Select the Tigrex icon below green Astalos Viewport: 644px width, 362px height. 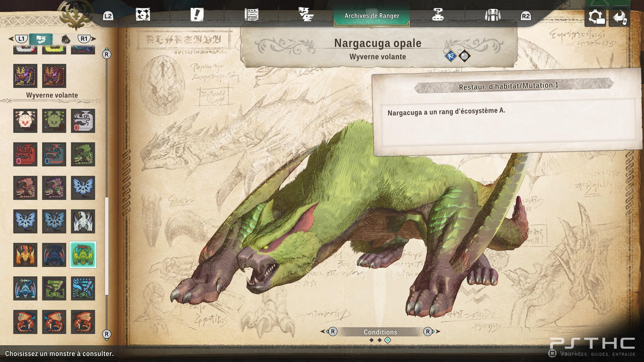(x=54, y=322)
